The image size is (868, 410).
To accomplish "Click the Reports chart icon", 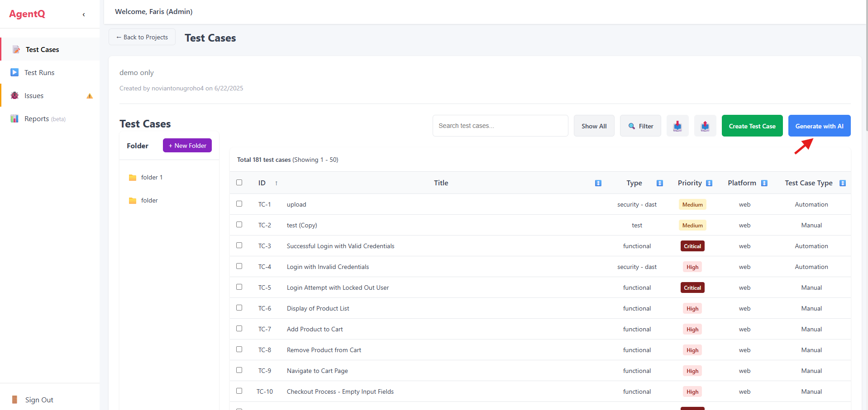I will click(x=14, y=118).
